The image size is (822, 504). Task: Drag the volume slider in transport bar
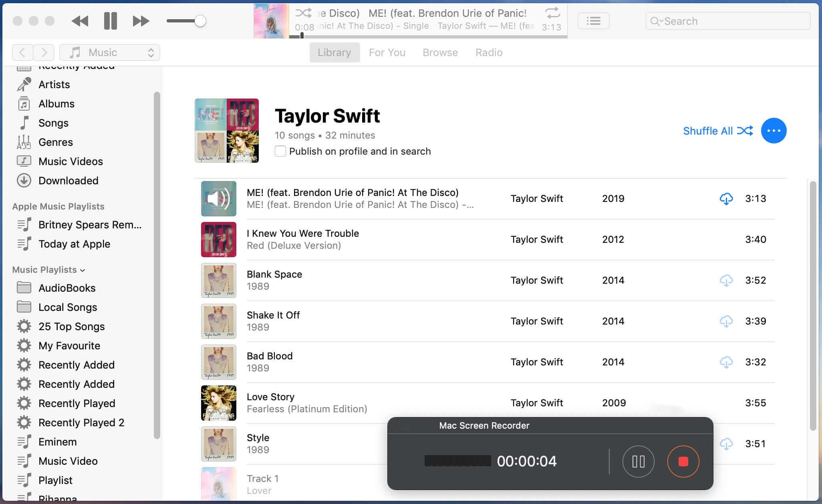coord(201,20)
